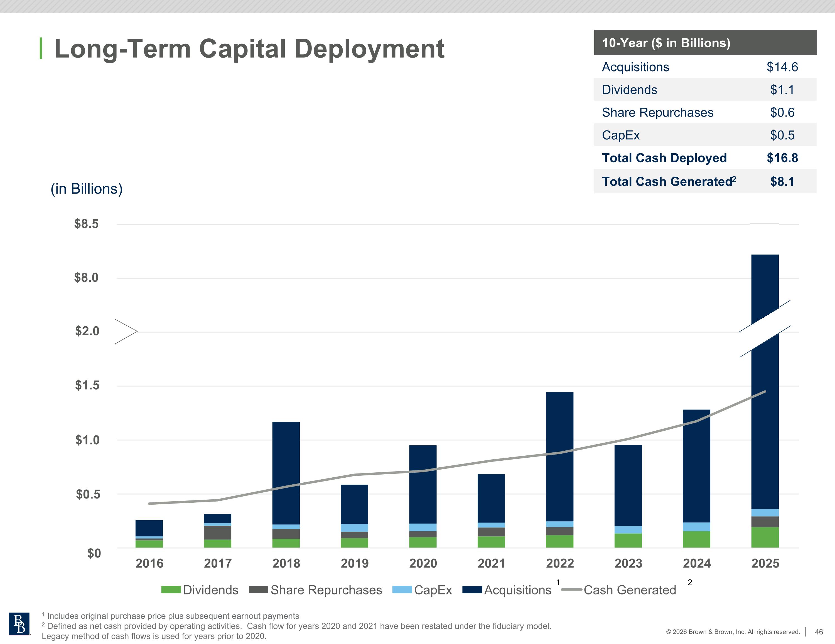Click the Long-Term Capital Deployment title
Screen dimensions: 835x644
pyautogui.click(x=249, y=48)
